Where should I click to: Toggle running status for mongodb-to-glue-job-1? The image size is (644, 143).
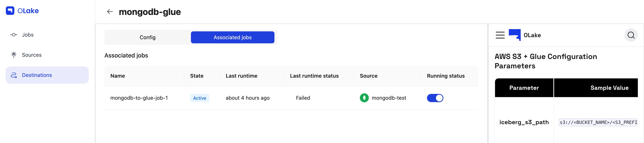tap(435, 98)
